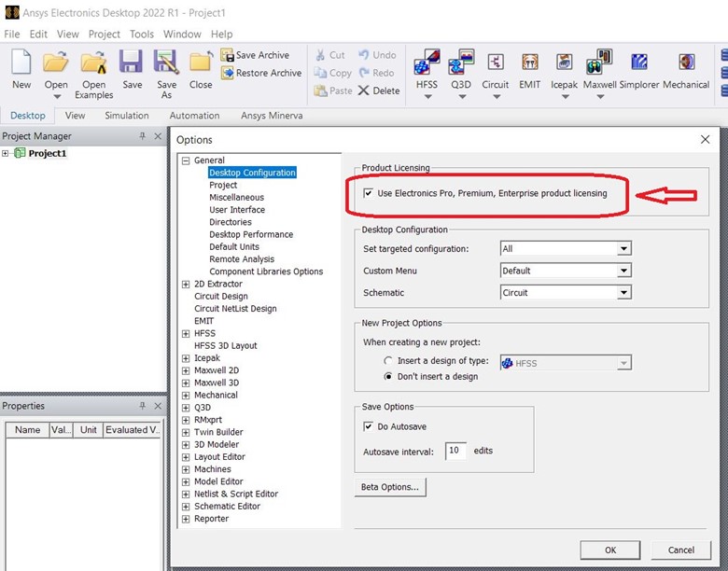This screenshot has height=571, width=728.
Task: Click the Save floppy icon
Action: 132,63
